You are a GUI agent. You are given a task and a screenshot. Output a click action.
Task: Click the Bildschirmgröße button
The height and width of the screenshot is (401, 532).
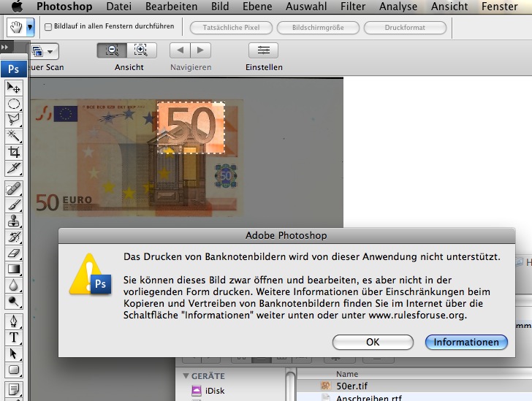(318, 28)
